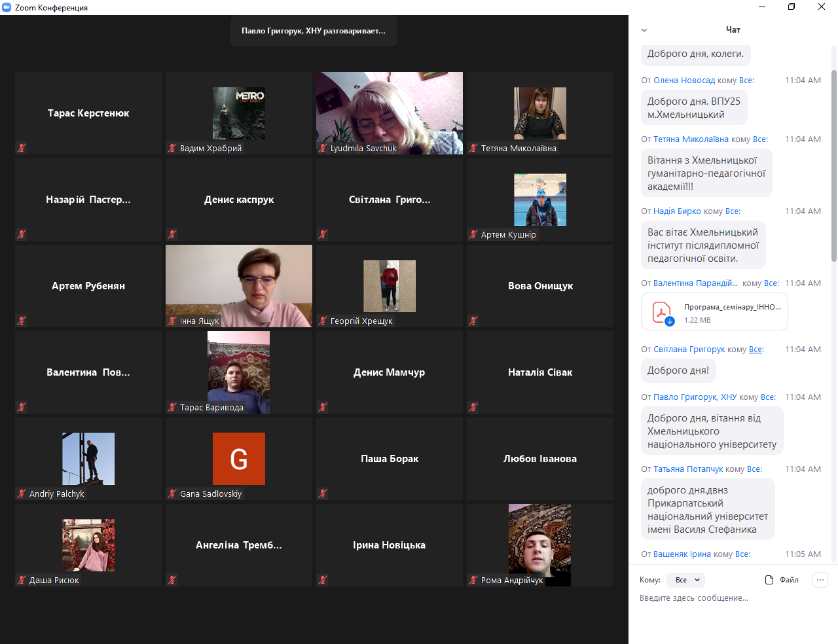The width and height of the screenshot is (838, 644).
Task: Open the Кому recipient dropdown
Action: point(685,580)
